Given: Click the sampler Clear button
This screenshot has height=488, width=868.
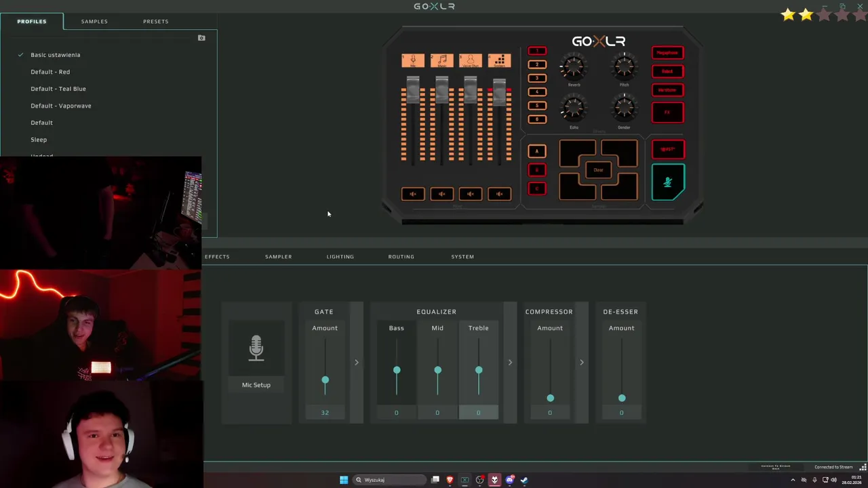Looking at the screenshot, I should (x=598, y=170).
